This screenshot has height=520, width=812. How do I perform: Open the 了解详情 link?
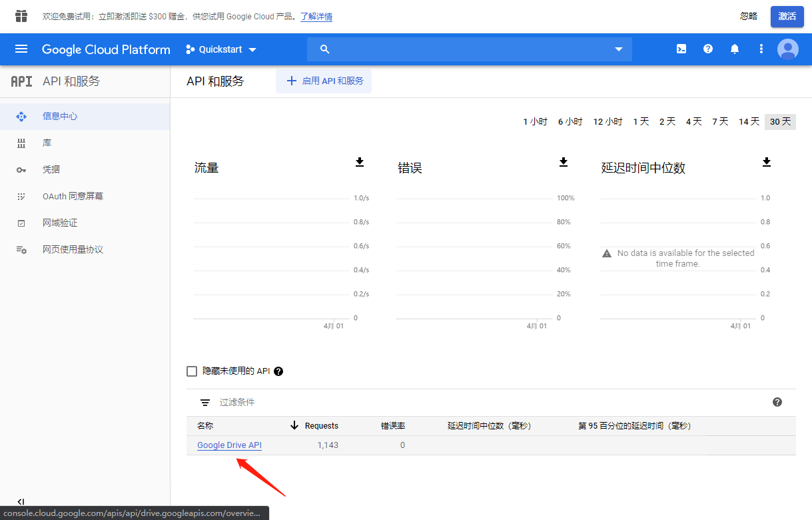[x=316, y=17]
